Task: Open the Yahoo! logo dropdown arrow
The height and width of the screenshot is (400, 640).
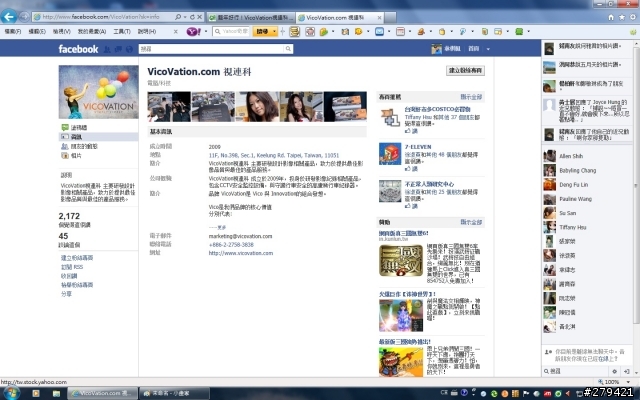Action: pos(206,31)
